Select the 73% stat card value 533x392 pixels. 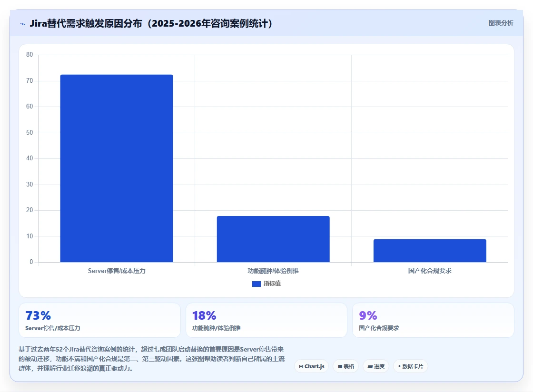[x=38, y=315]
